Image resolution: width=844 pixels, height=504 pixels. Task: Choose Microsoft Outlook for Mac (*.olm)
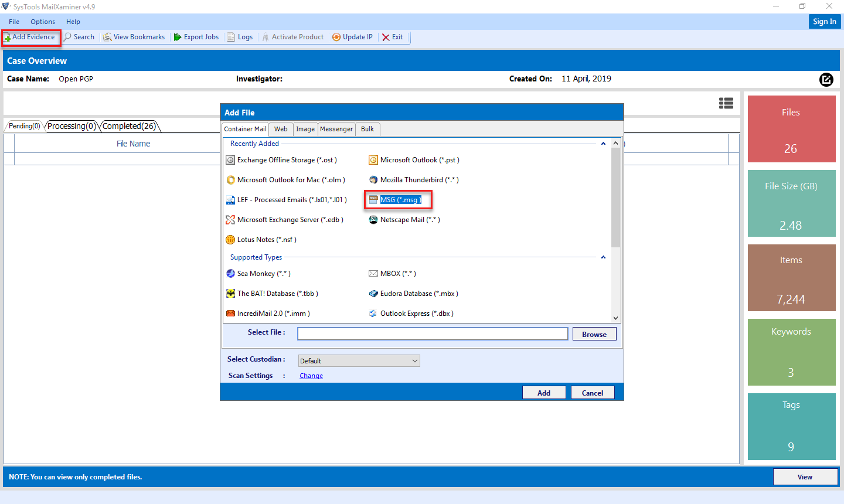click(x=286, y=180)
